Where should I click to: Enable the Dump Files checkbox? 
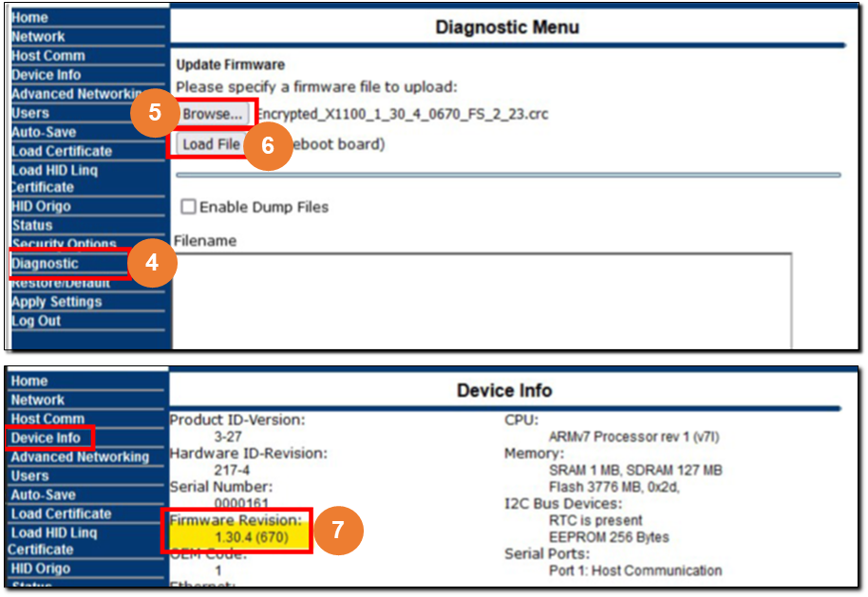(x=189, y=207)
